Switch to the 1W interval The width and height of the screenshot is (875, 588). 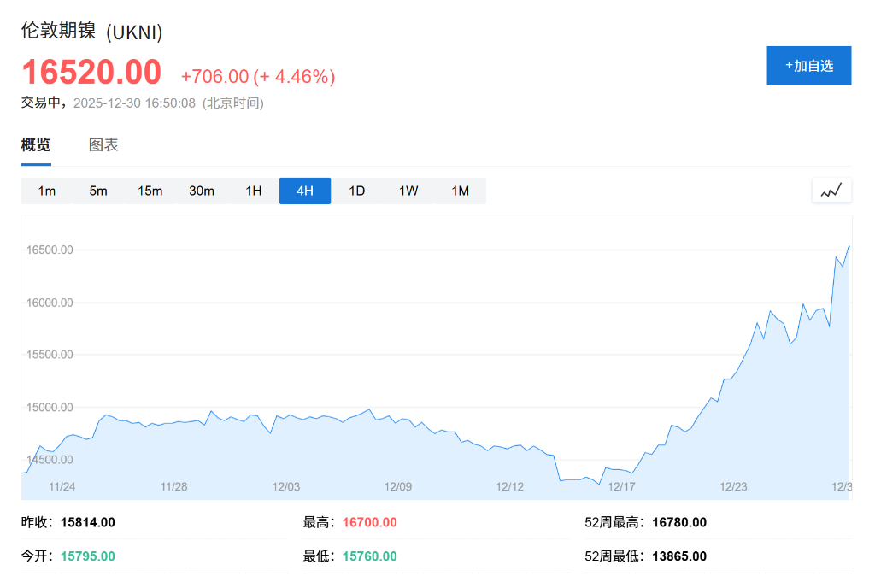(408, 191)
